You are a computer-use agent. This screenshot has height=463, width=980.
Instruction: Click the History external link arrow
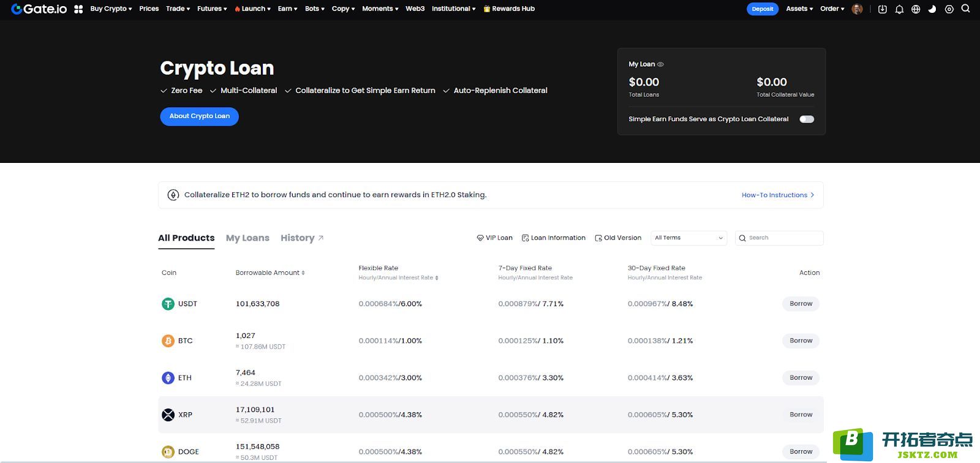click(x=321, y=238)
